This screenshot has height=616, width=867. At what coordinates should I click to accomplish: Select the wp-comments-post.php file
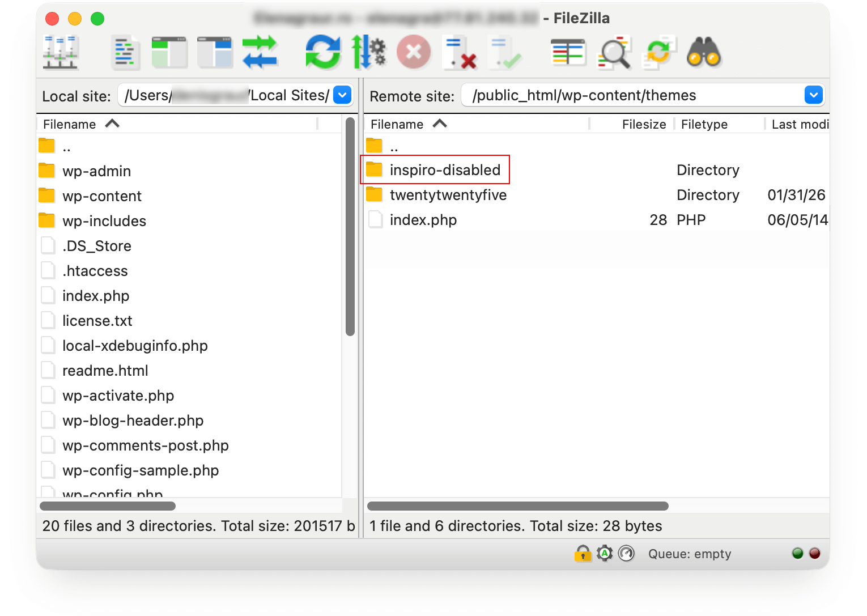pos(189,445)
